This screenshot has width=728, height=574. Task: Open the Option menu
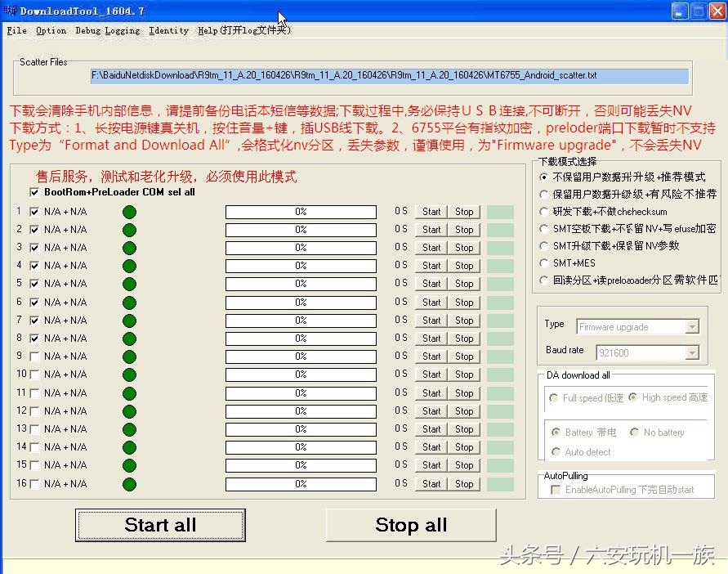point(51,30)
